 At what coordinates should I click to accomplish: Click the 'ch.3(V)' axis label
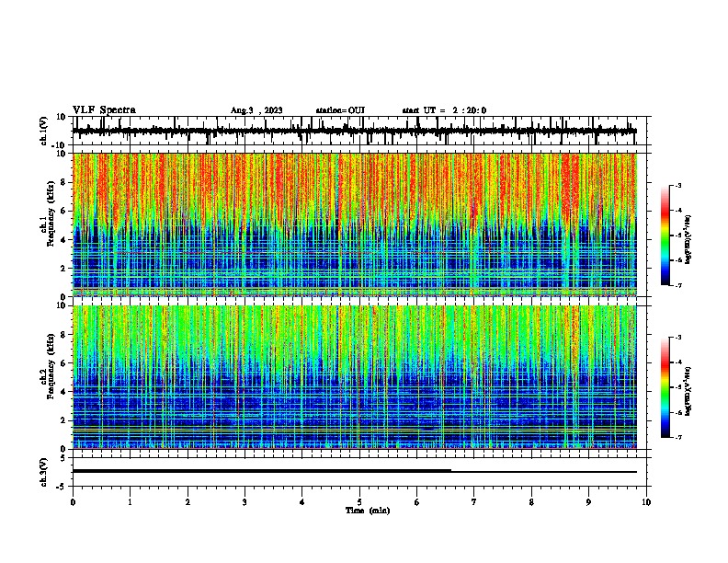click(x=44, y=472)
